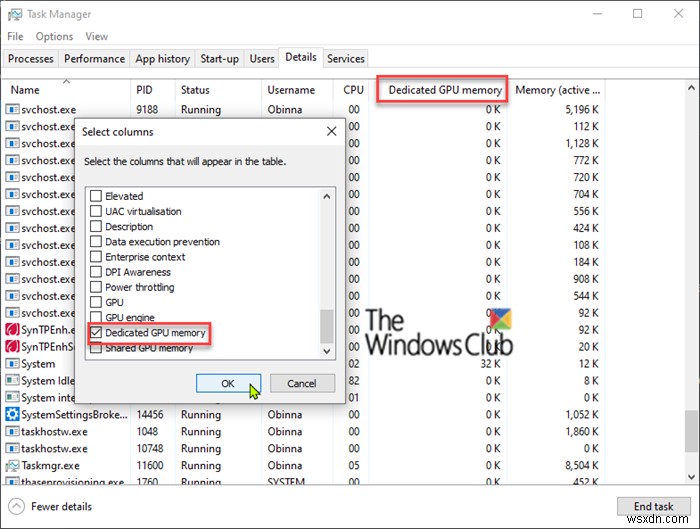Check the Enterprise context box

tap(96, 257)
